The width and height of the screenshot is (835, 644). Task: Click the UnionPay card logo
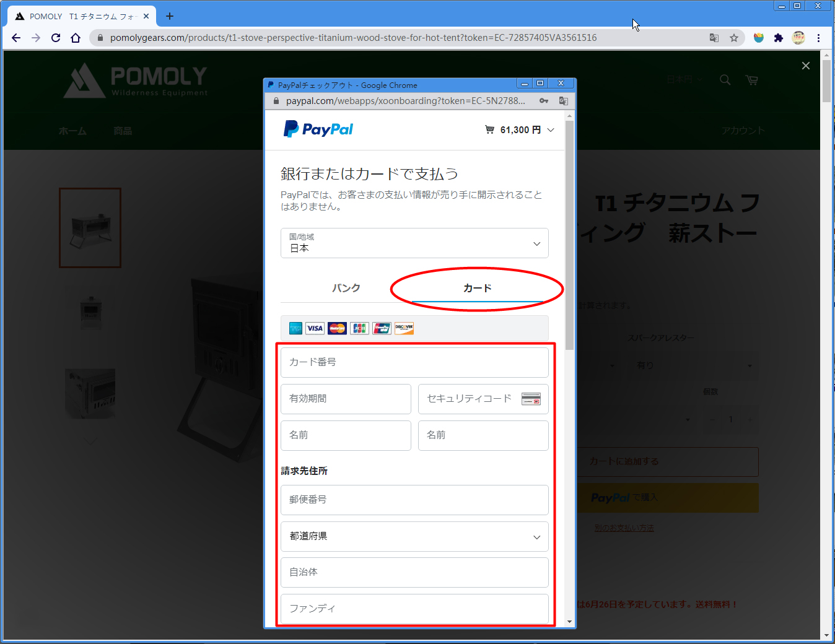pos(382,328)
